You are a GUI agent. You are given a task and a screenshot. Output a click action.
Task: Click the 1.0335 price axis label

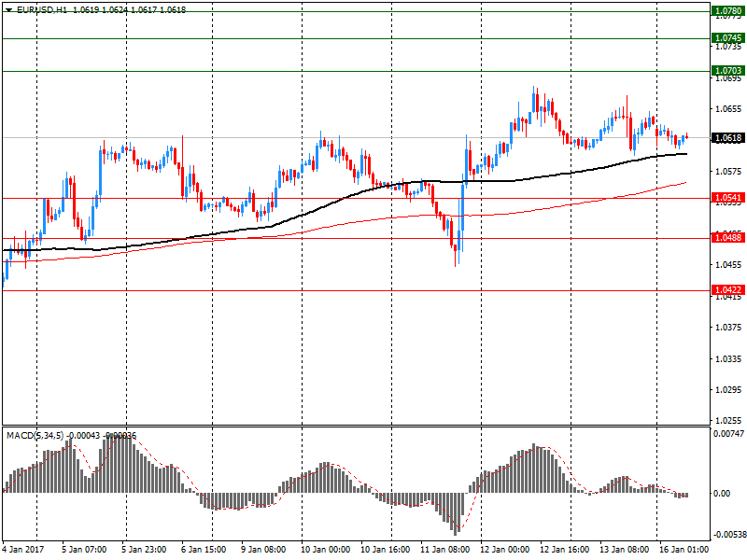click(729, 358)
